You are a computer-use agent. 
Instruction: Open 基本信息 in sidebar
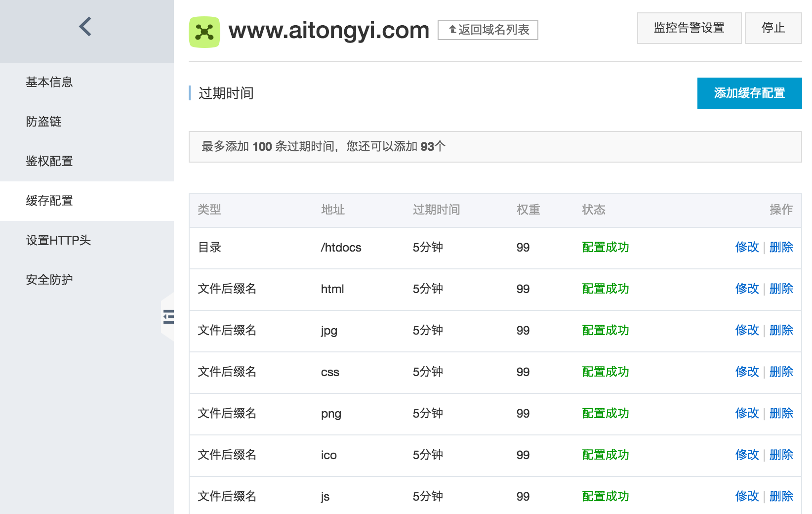[87, 82]
